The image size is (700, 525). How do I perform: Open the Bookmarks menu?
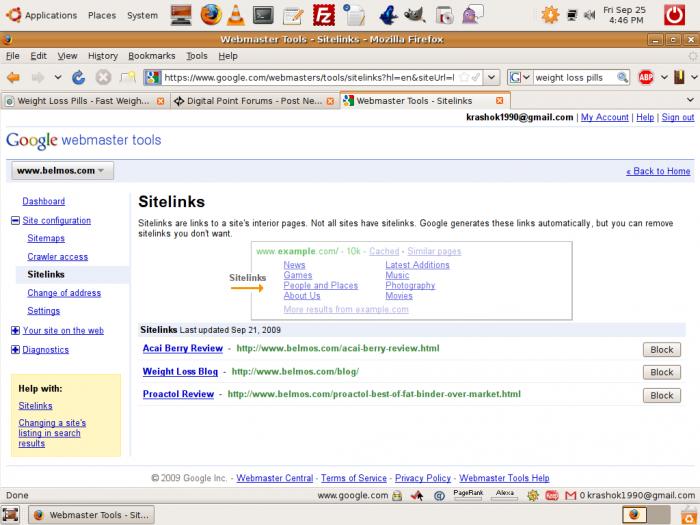click(151, 56)
